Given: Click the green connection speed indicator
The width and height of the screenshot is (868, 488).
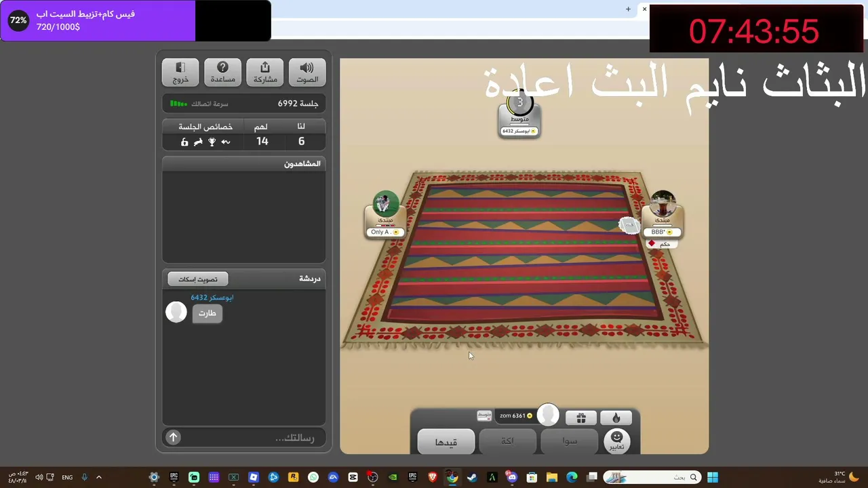Looking at the screenshot, I should [178, 104].
